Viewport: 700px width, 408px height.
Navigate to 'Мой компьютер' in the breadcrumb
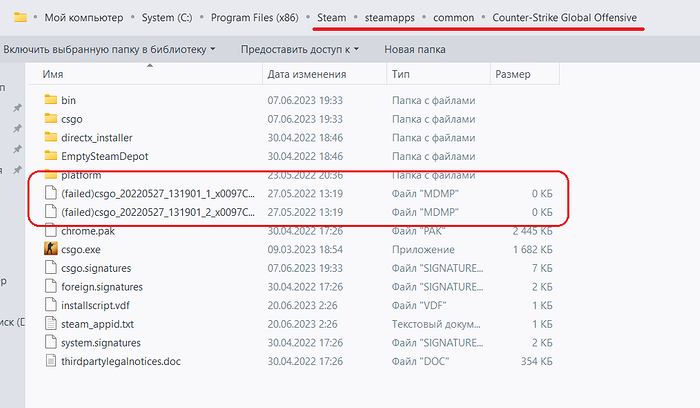(x=84, y=18)
